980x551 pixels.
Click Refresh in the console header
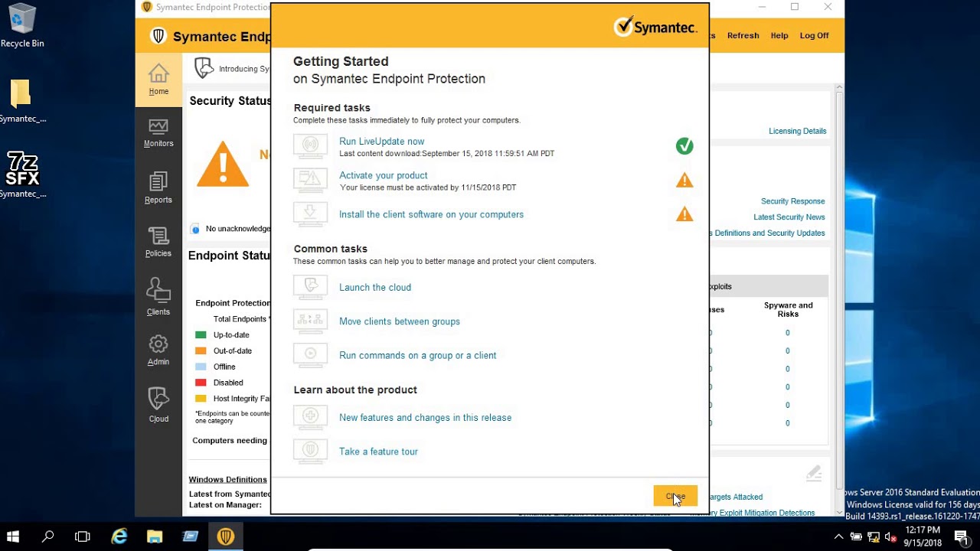743,36
